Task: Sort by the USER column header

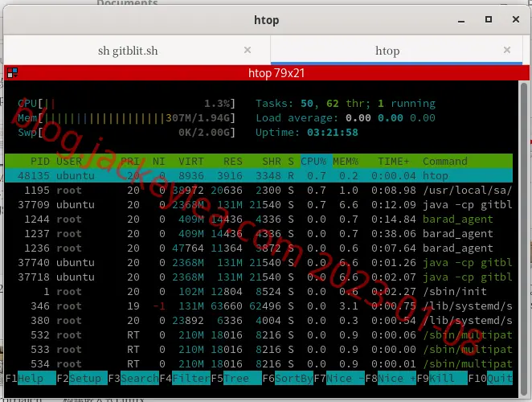Action: [x=69, y=161]
